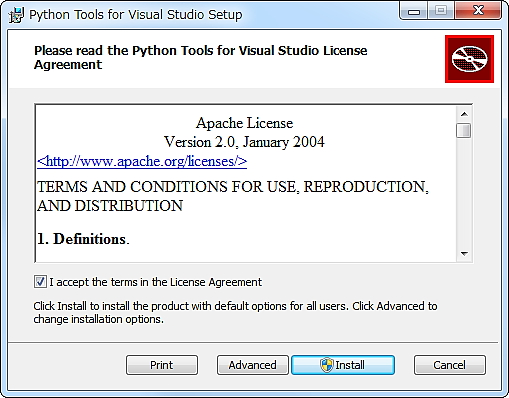Click the license scroll up arrow
This screenshot has width=509, height=398.
(x=464, y=114)
